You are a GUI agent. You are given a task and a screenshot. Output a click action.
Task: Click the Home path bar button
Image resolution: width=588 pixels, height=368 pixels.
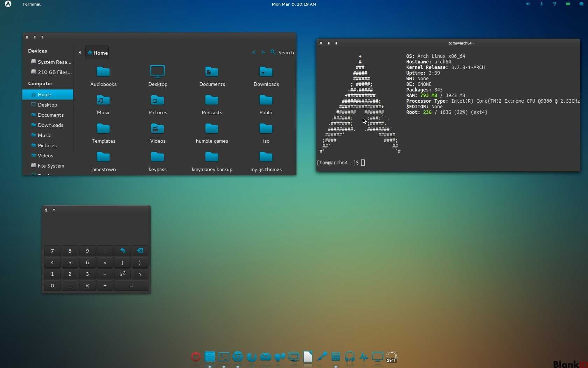pos(97,53)
